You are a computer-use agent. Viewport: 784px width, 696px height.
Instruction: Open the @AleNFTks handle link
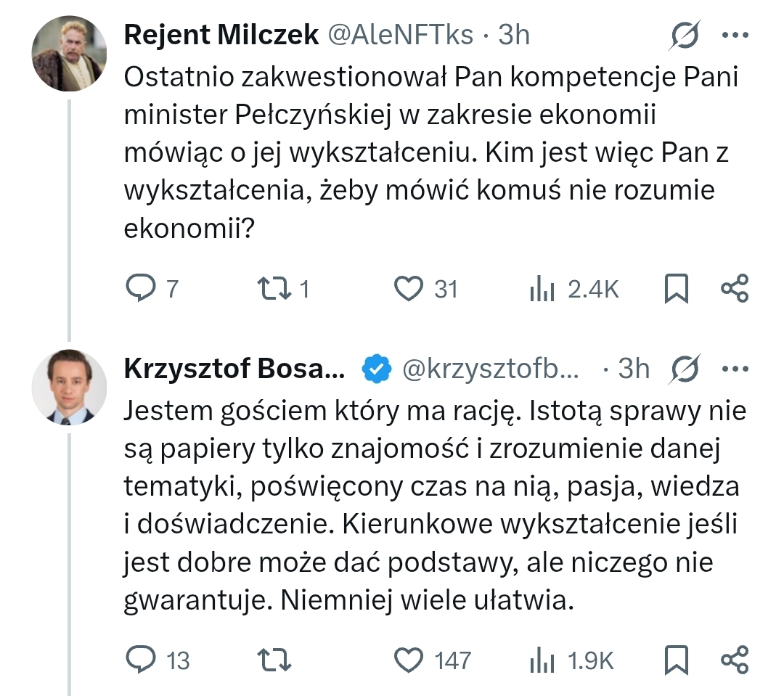(402, 35)
